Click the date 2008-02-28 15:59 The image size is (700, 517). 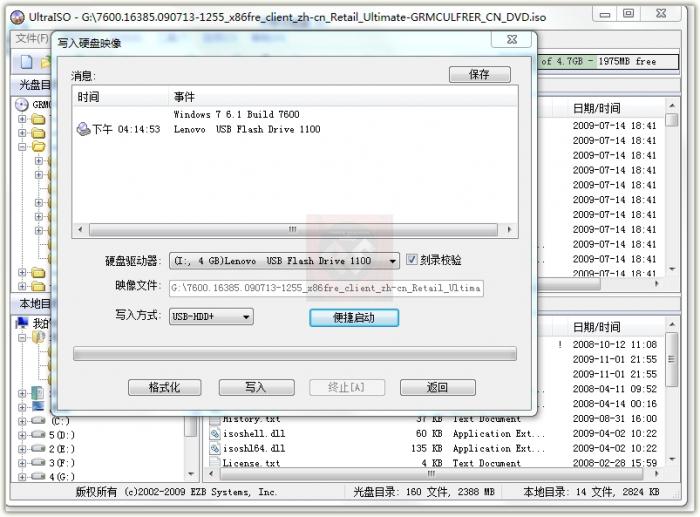coord(615,463)
